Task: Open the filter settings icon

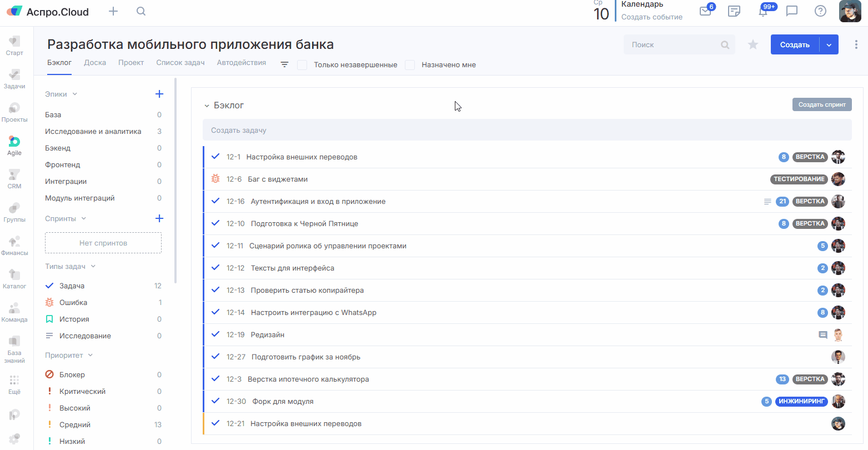Action: [x=284, y=65]
